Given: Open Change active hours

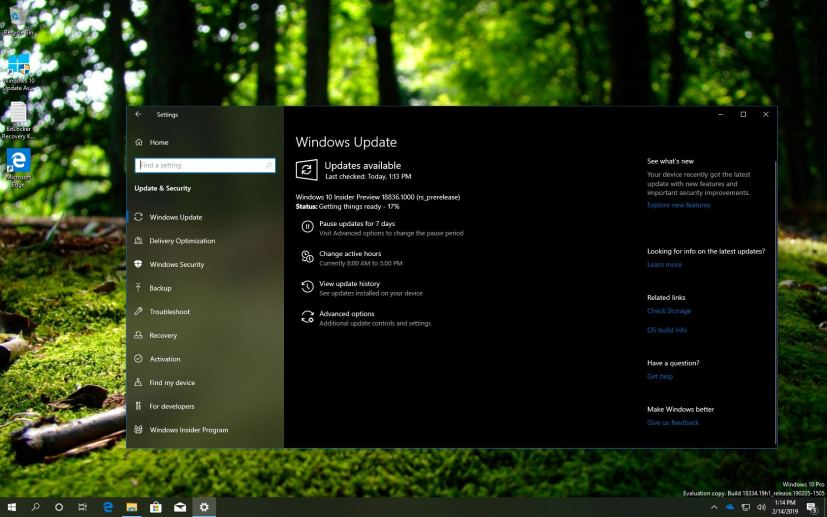Looking at the screenshot, I should point(350,254).
